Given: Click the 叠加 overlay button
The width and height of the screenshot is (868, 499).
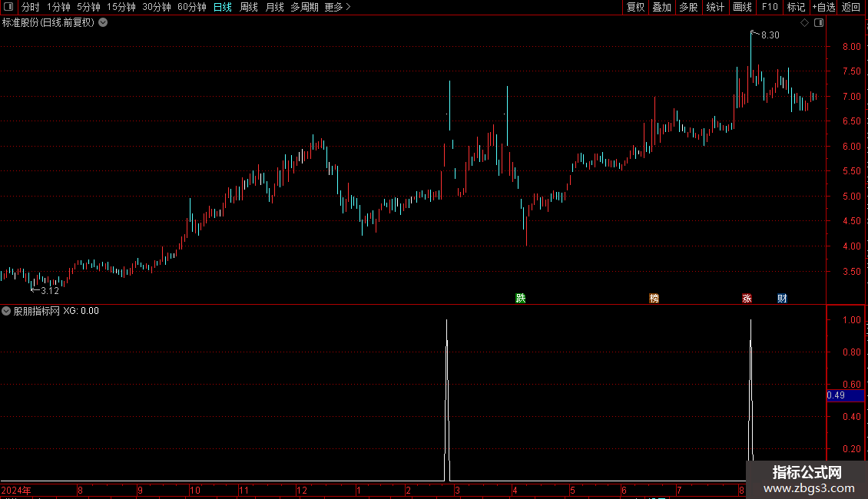Looking at the screenshot, I should (661, 7).
